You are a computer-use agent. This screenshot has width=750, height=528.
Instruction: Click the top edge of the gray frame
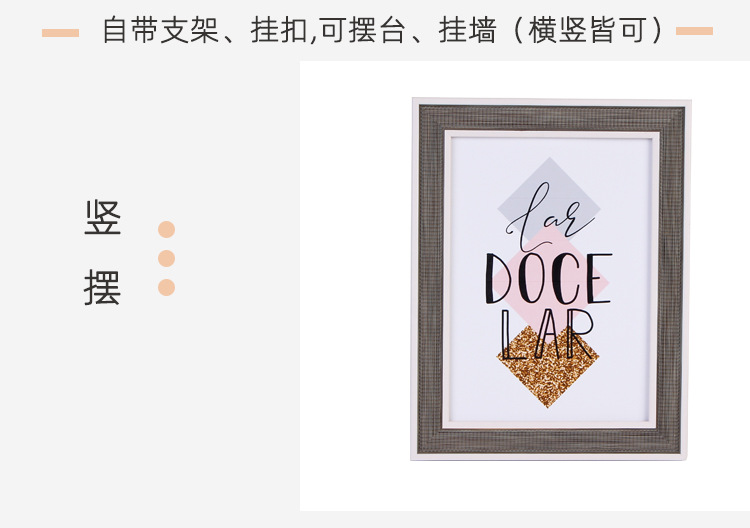[x=552, y=118]
